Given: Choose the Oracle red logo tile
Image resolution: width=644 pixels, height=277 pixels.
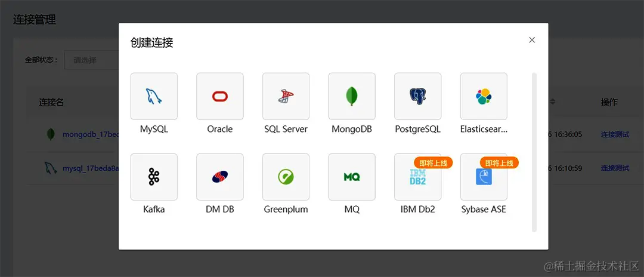Looking at the screenshot, I should (219, 96).
